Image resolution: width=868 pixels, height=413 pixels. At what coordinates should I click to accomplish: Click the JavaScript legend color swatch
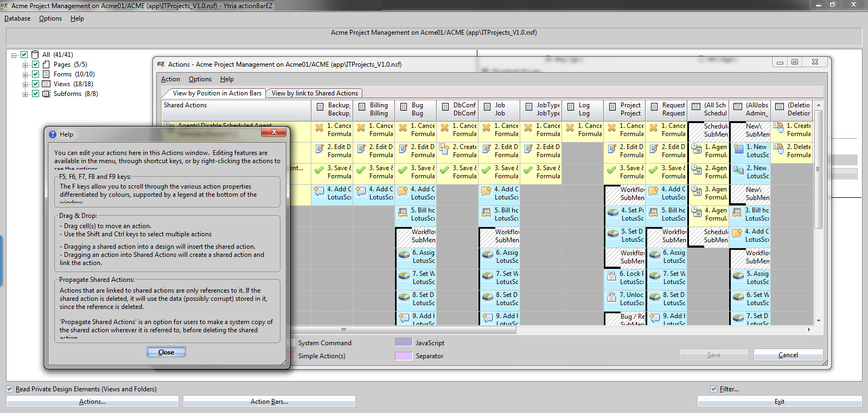click(x=404, y=343)
